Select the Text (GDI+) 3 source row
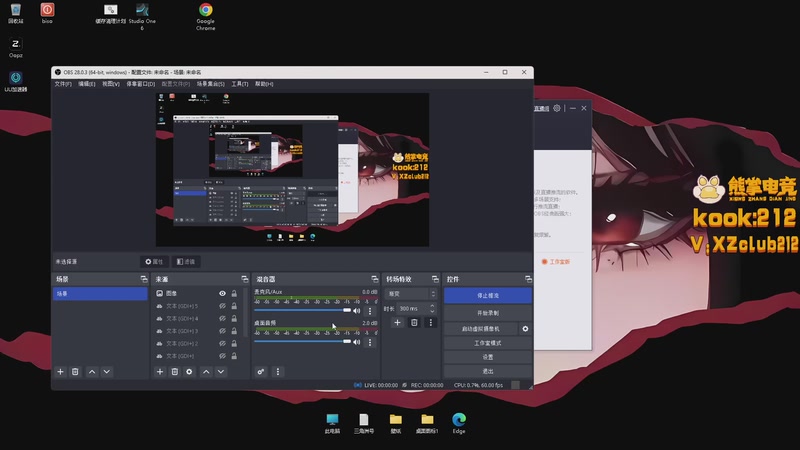The height and width of the screenshot is (450, 800). (196, 331)
